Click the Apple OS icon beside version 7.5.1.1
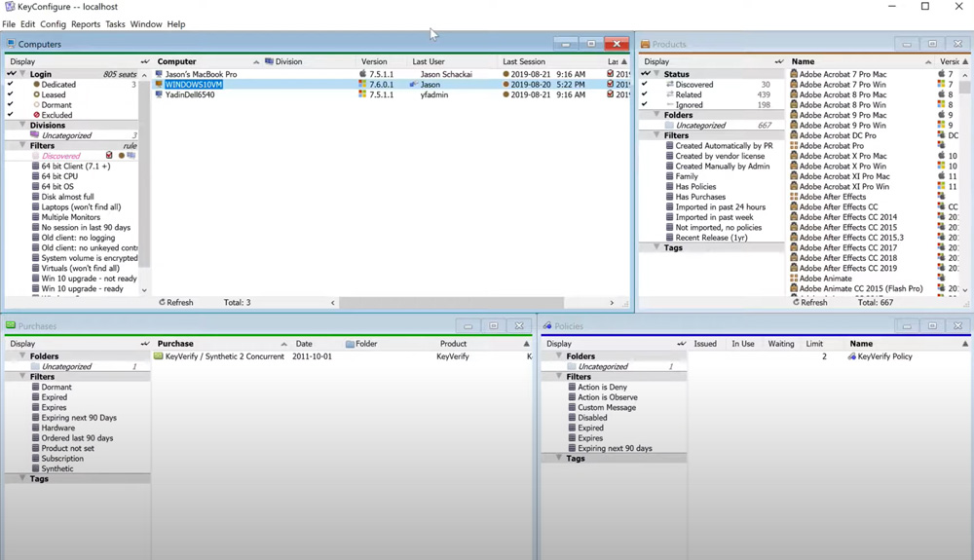This screenshot has height=560, width=974. coord(362,74)
